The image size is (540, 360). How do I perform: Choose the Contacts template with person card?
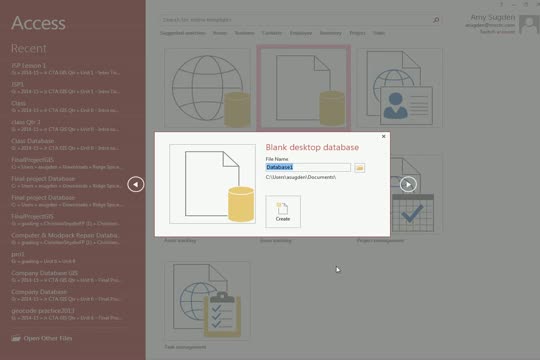point(399,88)
